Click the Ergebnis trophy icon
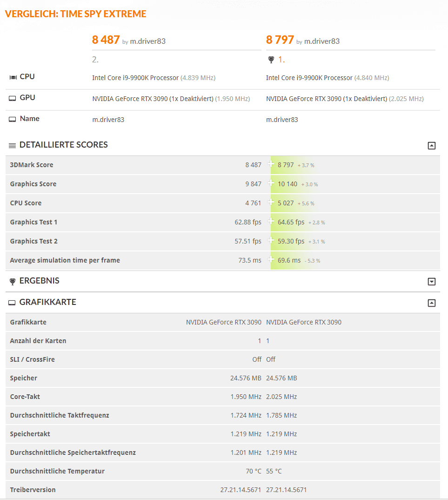 (x=13, y=281)
